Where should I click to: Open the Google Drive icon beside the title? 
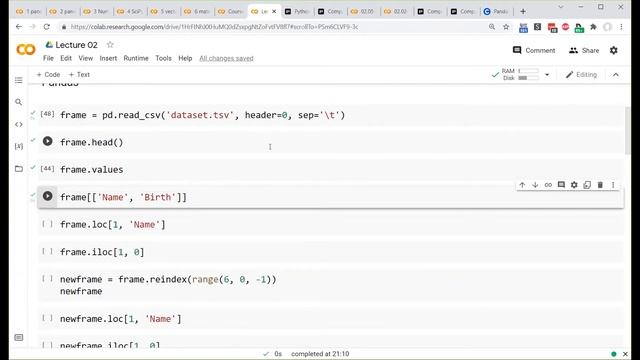(49, 44)
